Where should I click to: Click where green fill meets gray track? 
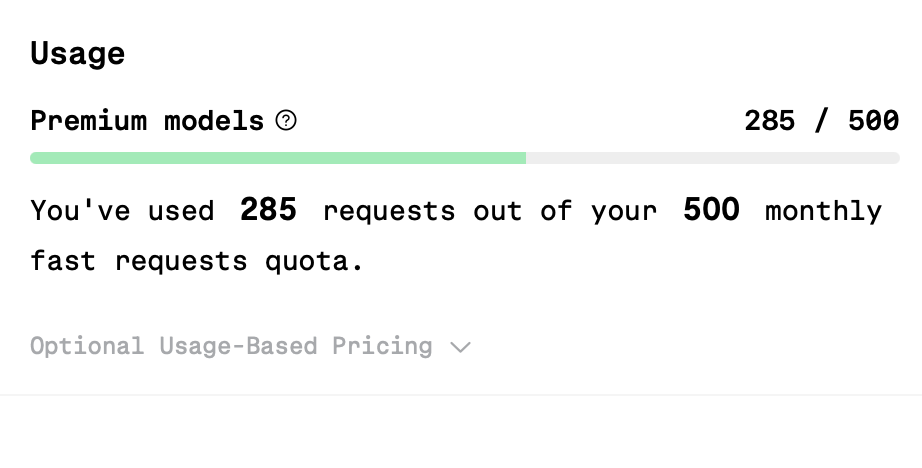(x=526, y=158)
